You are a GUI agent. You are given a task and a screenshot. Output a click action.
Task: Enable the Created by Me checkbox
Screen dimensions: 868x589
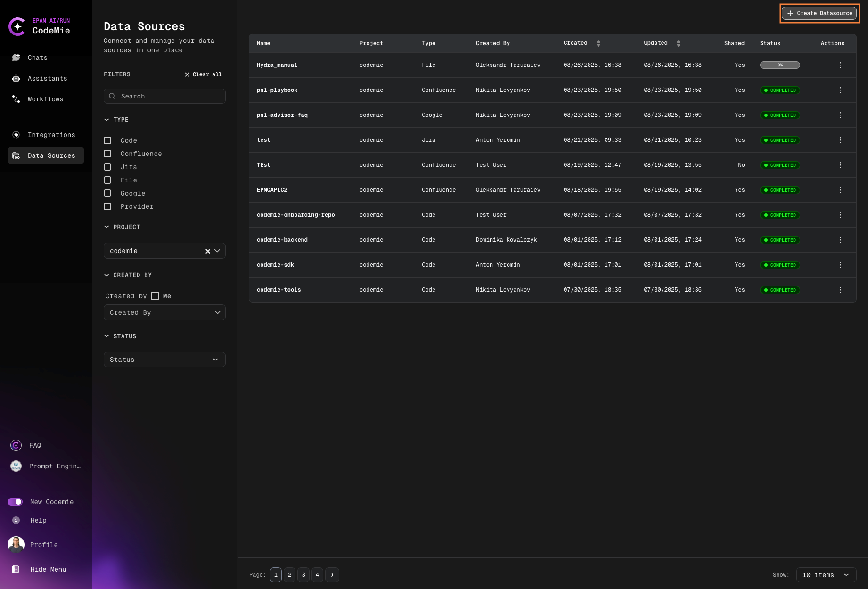pos(155,296)
